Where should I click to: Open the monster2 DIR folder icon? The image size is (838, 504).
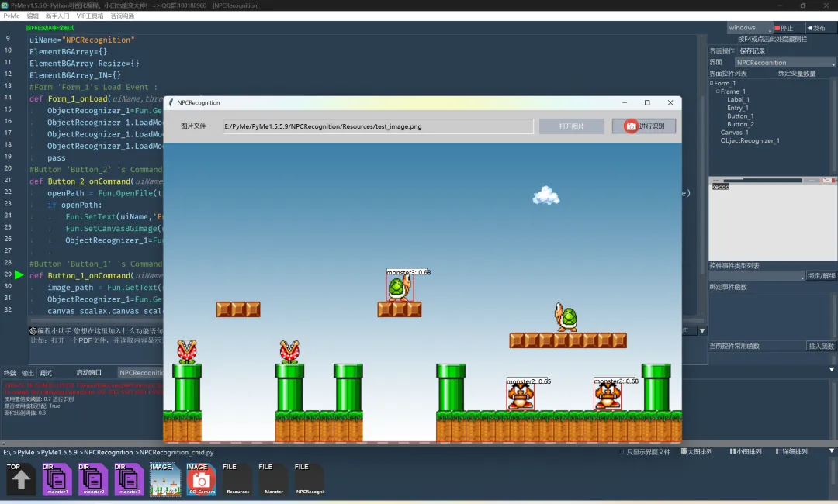click(93, 479)
